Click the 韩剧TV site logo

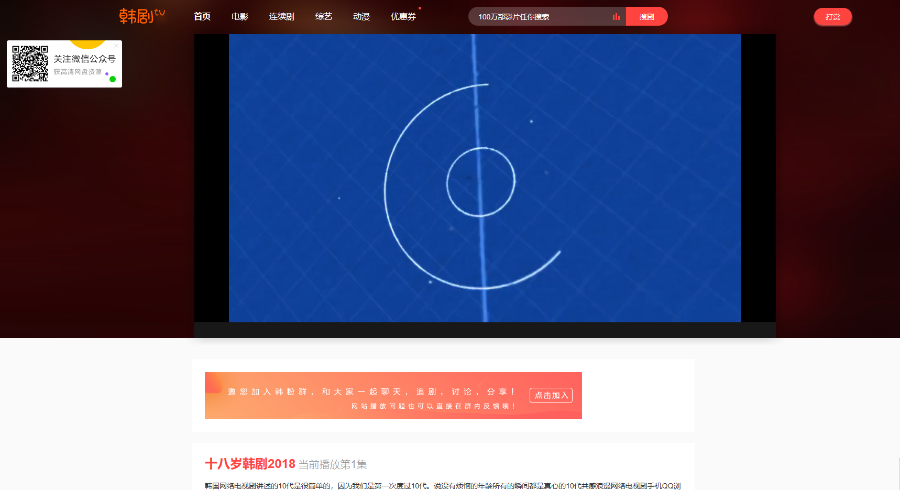click(142, 16)
